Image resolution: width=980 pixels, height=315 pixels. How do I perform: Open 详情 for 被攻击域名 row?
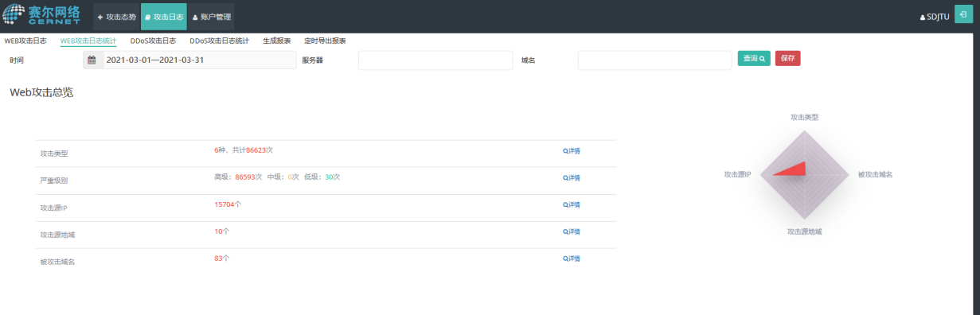572,259
